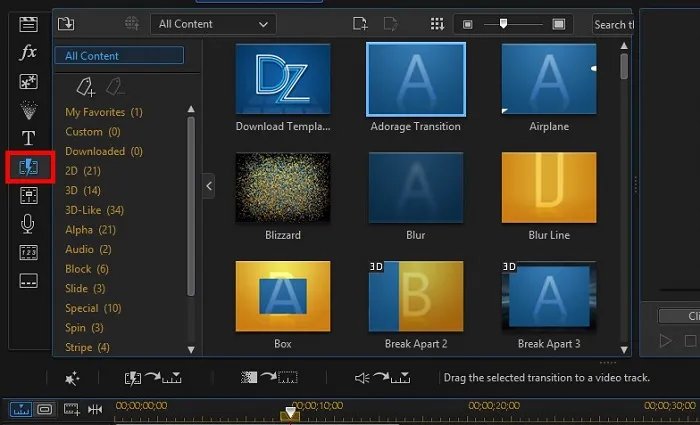Click the create new transition icon
The image size is (700, 425).
coord(360,24)
